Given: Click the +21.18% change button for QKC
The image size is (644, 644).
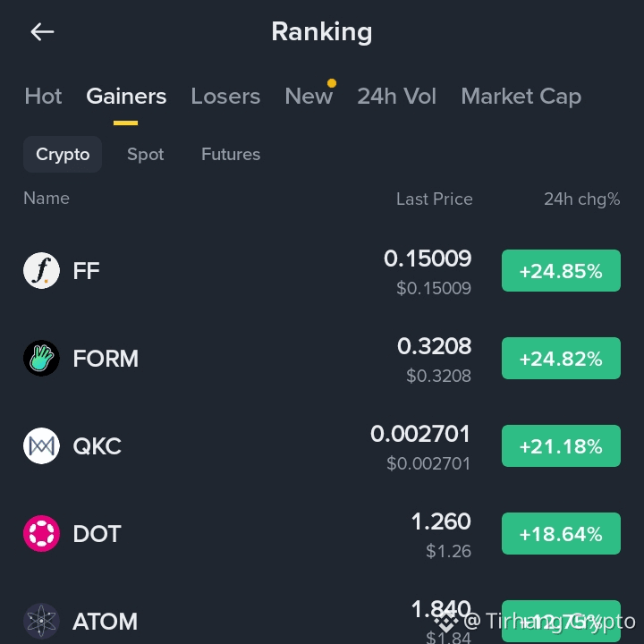Looking at the screenshot, I should tap(561, 446).
